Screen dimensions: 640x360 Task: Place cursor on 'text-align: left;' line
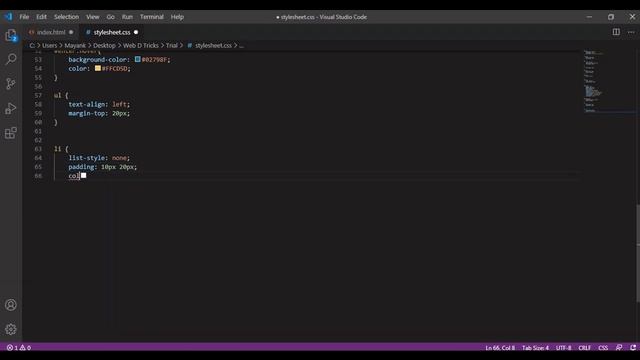coord(99,104)
